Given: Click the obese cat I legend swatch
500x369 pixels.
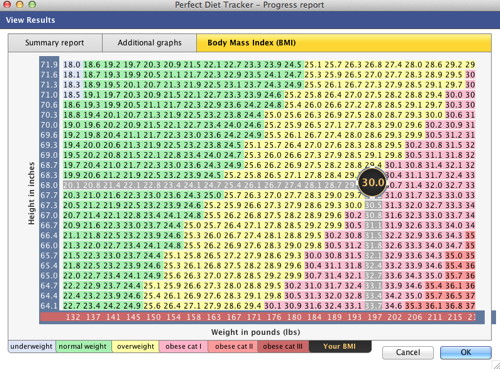Looking at the screenshot, I should 183,346.
